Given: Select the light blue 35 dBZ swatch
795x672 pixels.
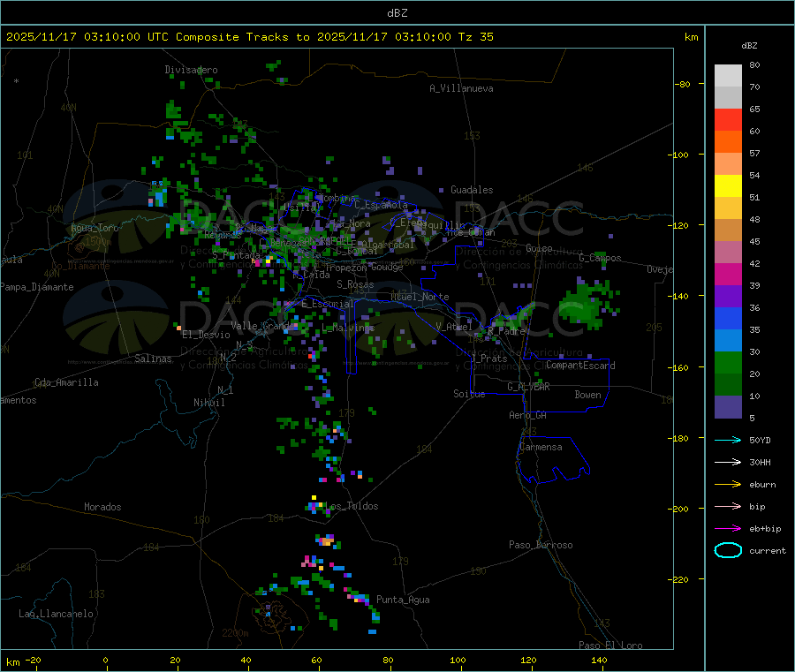Looking at the screenshot, I should click(x=728, y=341).
